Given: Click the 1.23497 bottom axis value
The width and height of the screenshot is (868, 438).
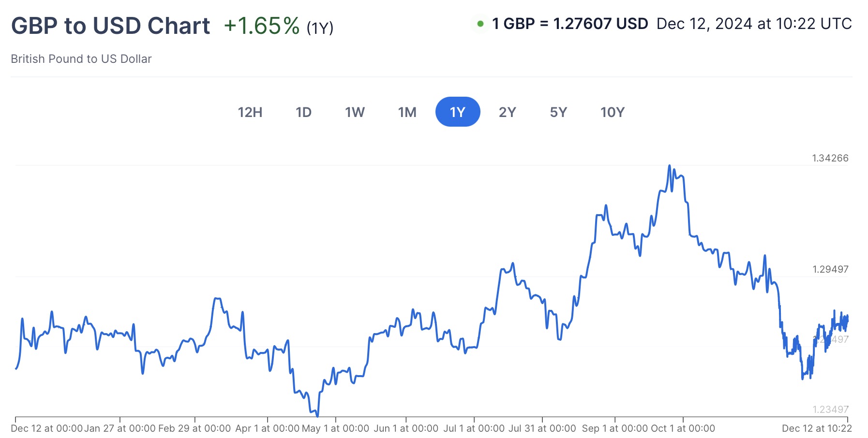Looking at the screenshot, I should 830,409.
